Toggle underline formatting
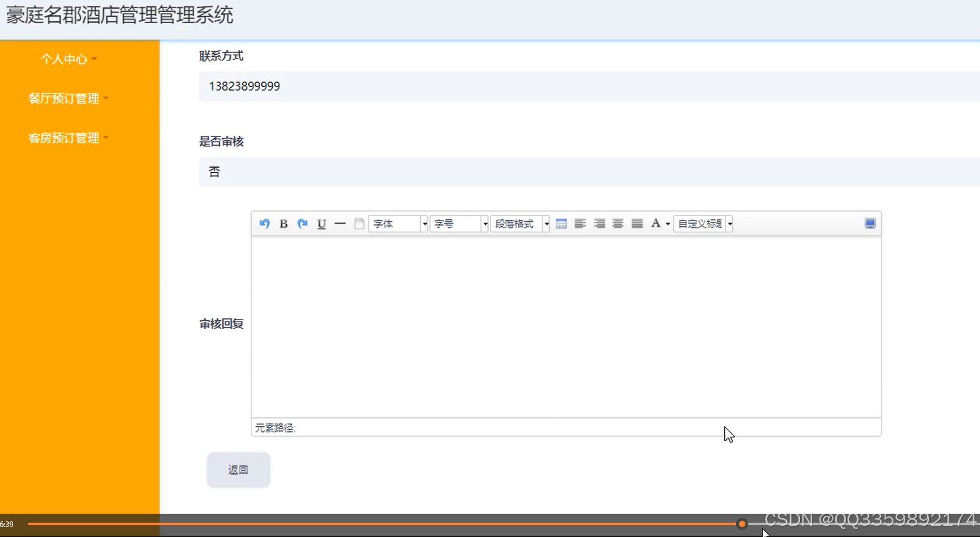 tap(321, 224)
